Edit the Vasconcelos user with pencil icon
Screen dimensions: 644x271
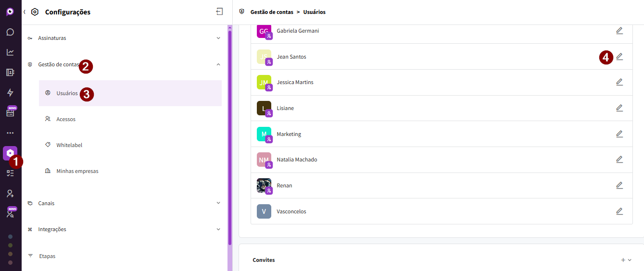click(x=619, y=211)
